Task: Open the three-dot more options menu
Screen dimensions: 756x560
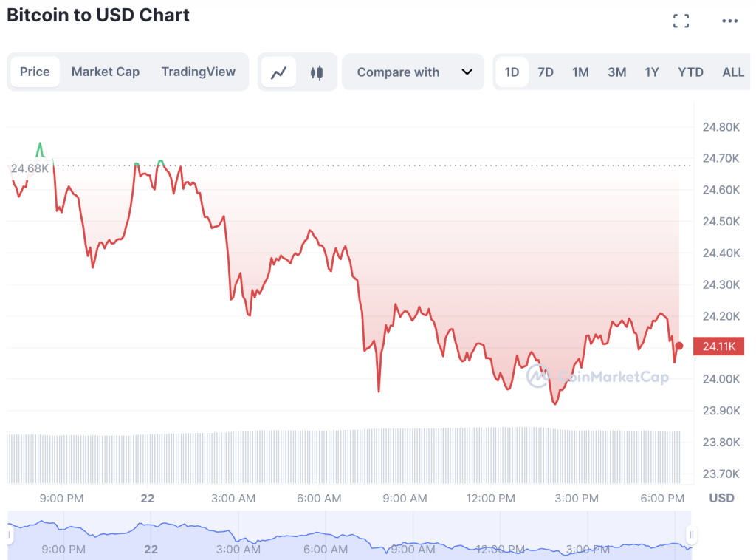Action: pyautogui.click(x=729, y=21)
